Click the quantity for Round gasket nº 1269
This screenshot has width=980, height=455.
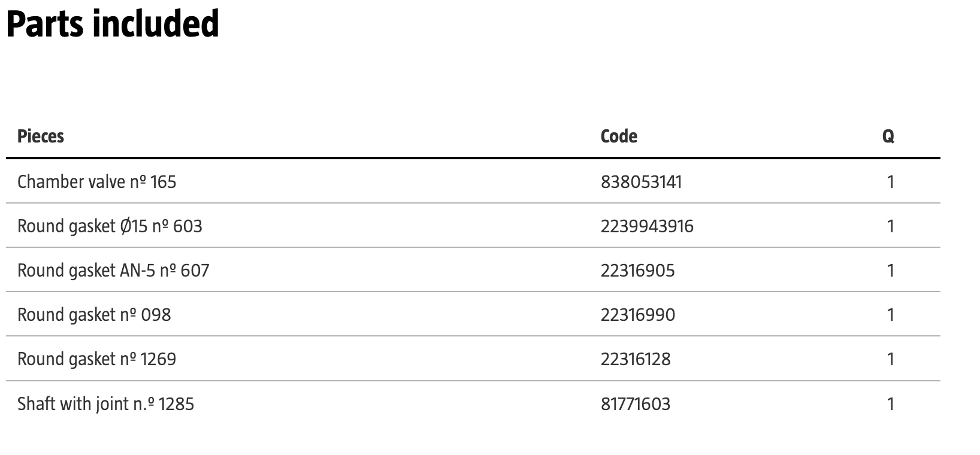tap(891, 359)
